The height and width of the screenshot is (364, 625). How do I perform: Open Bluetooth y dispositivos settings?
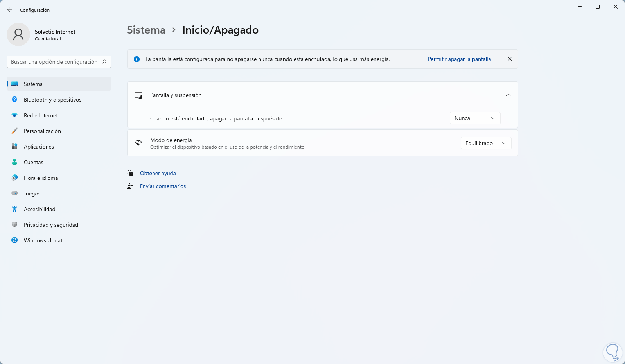[52, 100]
